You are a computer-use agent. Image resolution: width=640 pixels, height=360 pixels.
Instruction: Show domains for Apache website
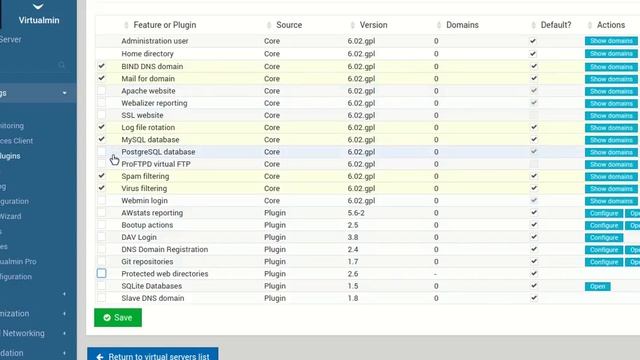[x=611, y=91]
